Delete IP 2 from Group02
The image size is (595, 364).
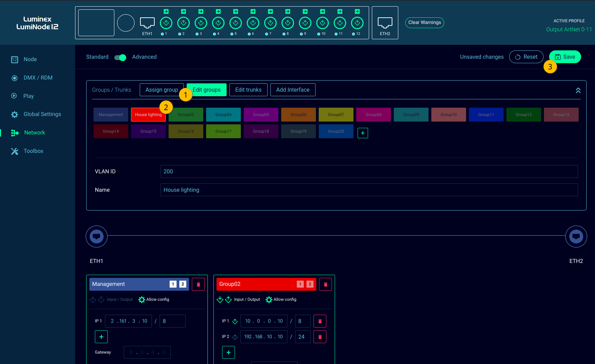[320, 337]
